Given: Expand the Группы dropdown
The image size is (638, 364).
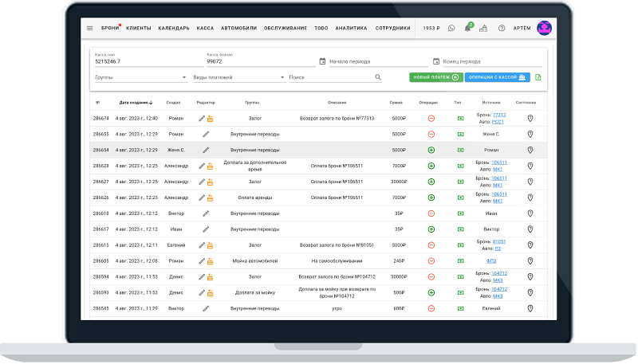Looking at the screenshot, I should (141, 77).
